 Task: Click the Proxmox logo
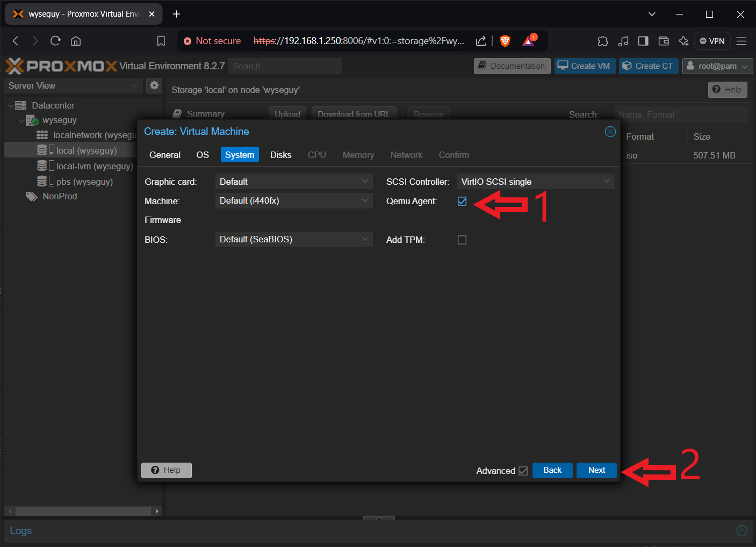61,66
